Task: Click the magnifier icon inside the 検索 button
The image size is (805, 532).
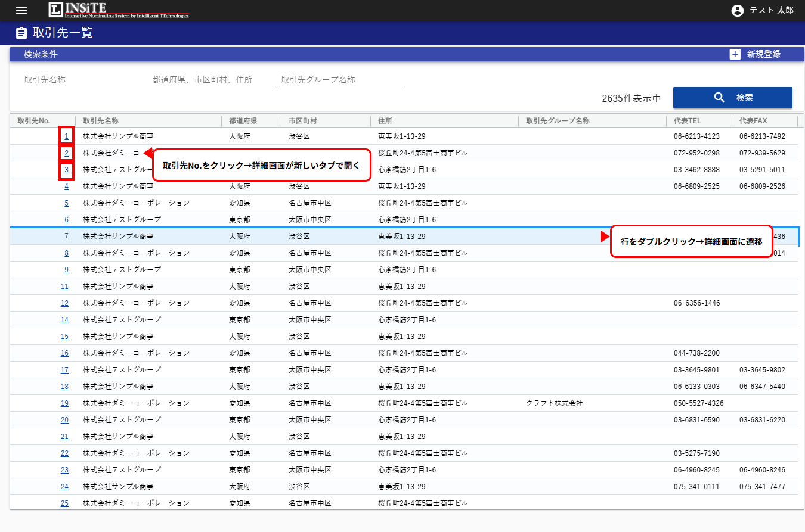Action: click(x=719, y=97)
